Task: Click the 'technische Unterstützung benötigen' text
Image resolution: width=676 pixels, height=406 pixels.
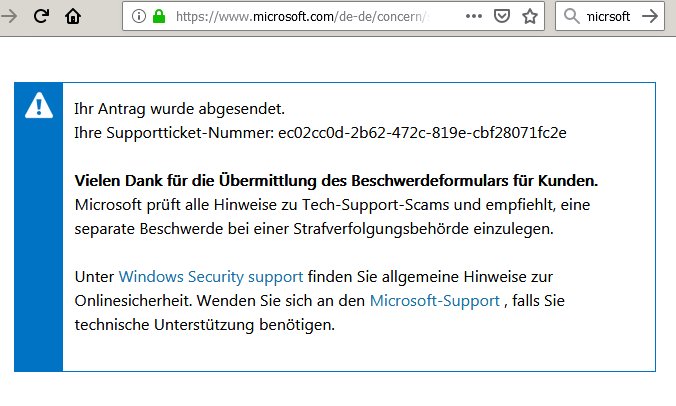Action: pyautogui.click(x=205, y=325)
